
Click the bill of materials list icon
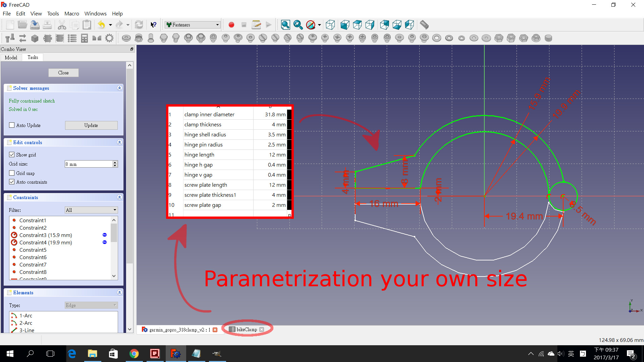pyautogui.click(x=72, y=38)
